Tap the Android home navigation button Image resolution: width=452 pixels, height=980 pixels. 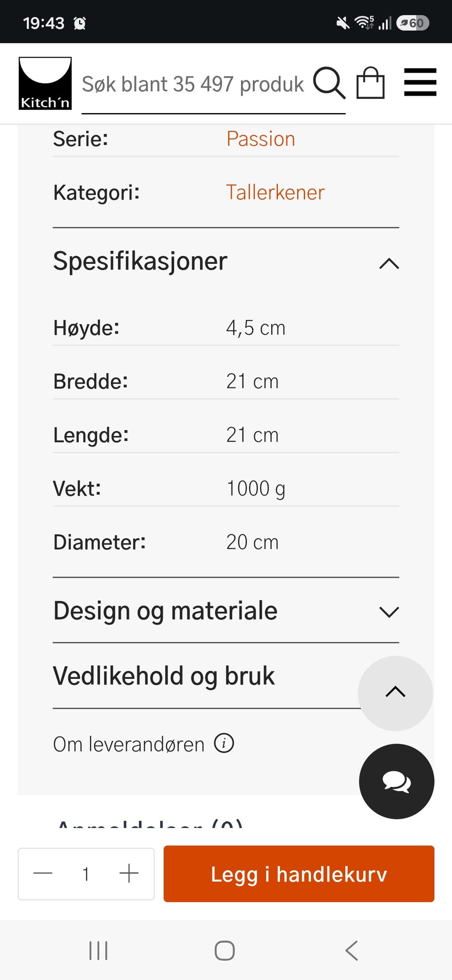225,950
